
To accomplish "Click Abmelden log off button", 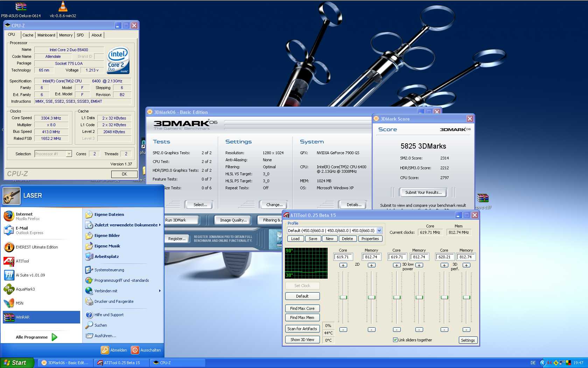I will [114, 350].
